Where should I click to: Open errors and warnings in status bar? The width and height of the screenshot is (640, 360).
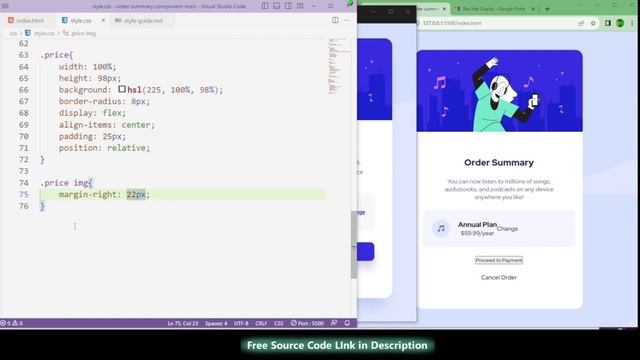(11, 323)
